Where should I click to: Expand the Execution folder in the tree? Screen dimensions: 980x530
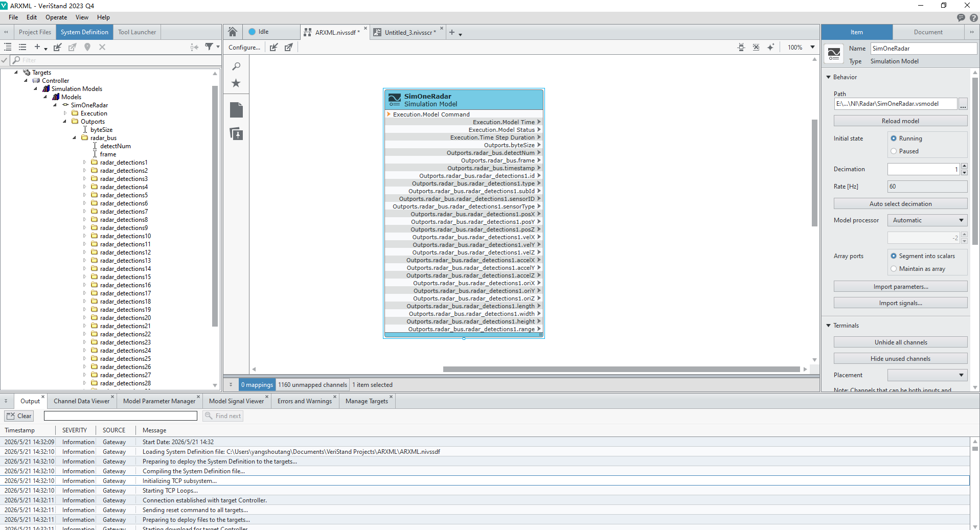click(x=65, y=113)
